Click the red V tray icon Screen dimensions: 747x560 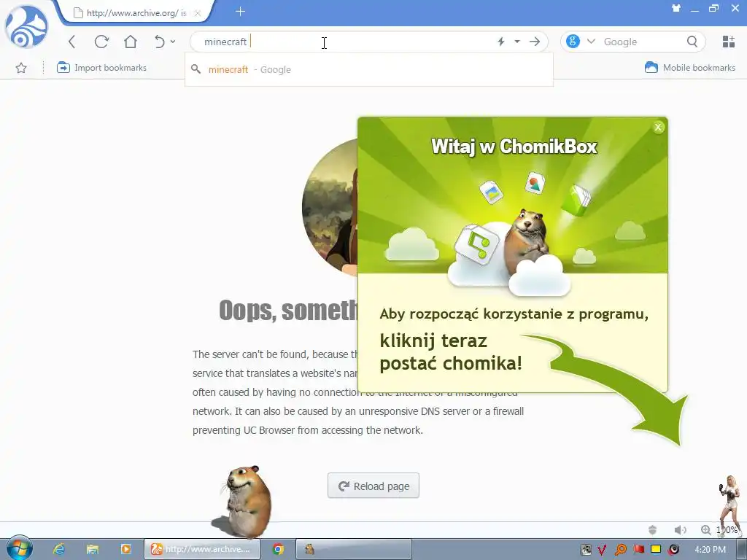coord(602,550)
